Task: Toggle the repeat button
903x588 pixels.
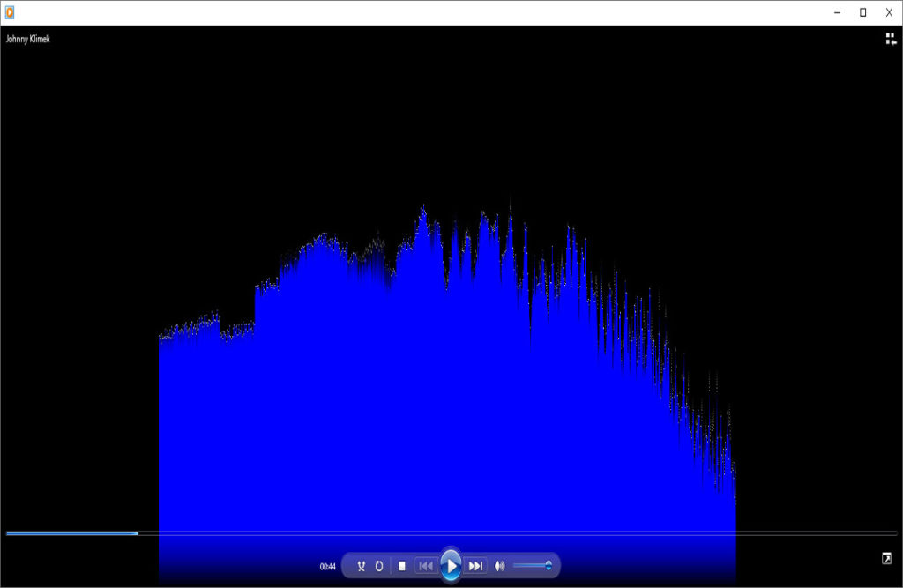Action: click(379, 566)
